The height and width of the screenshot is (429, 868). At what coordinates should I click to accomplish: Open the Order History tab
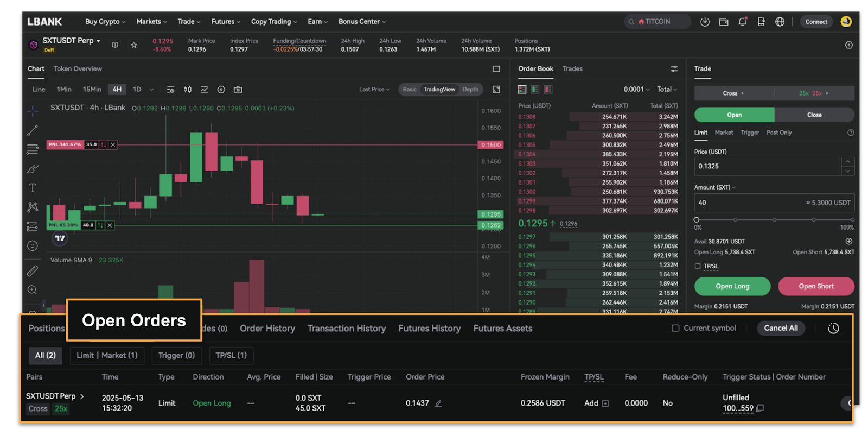coord(267,329)
